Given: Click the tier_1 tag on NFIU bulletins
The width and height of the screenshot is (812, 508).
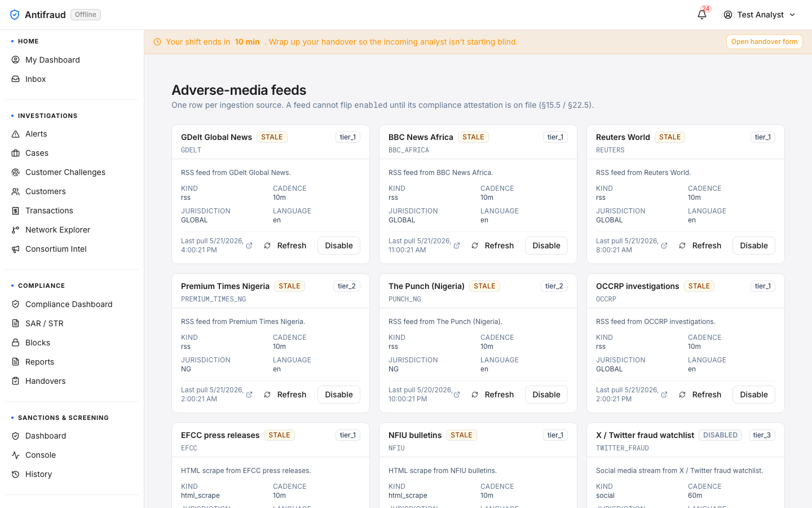Looking at the screenshot, I should coord(555,435).
